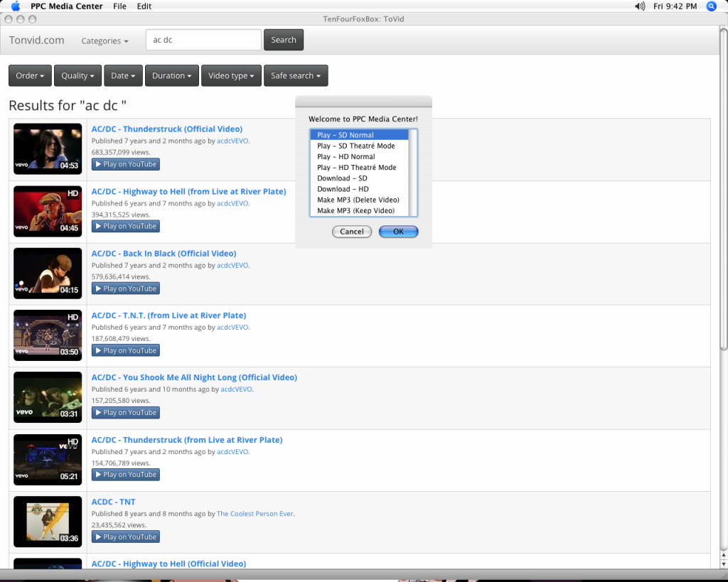This screenshot has width=728, height=582.
Task: Select 'Play – HD Normal' option
Action: (x=359, y=156)
